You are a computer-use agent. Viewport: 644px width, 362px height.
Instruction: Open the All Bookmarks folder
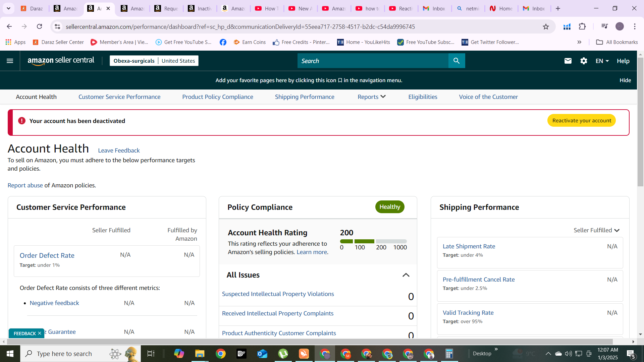tap(617, 42)
